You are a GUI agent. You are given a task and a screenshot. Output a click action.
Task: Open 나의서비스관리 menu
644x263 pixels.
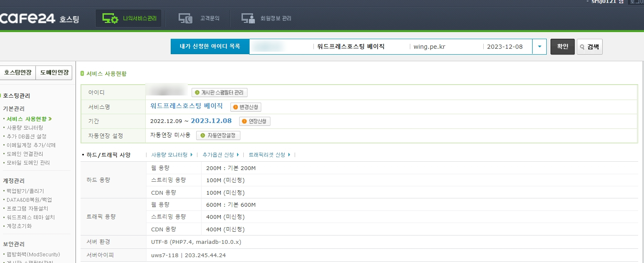(x=128, y=18)
